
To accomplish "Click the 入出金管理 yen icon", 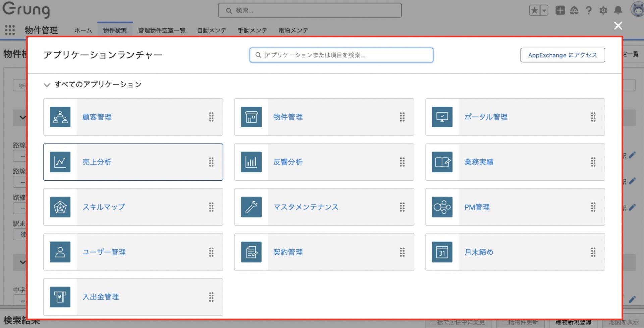I will (60, 297).
